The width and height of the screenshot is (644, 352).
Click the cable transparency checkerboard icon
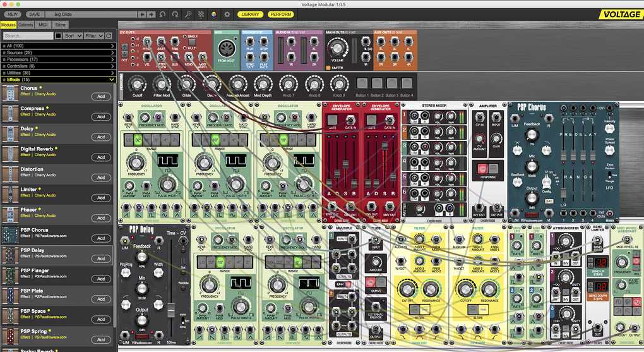(201, 15)
